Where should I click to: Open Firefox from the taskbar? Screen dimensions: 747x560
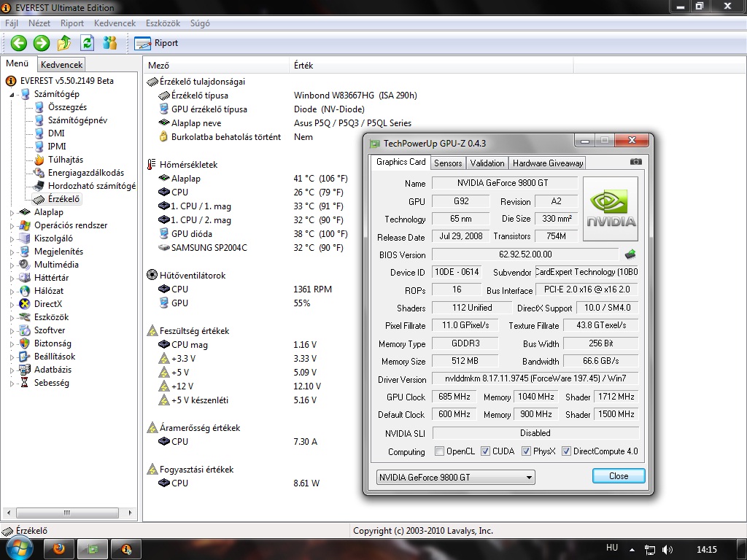58,550
